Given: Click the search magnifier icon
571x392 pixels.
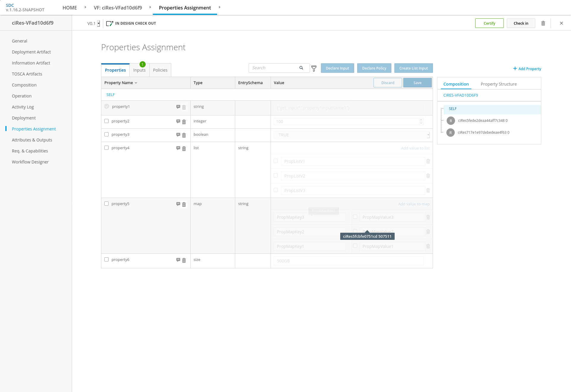Looking at the screenshot, I should tap(301, 68).
